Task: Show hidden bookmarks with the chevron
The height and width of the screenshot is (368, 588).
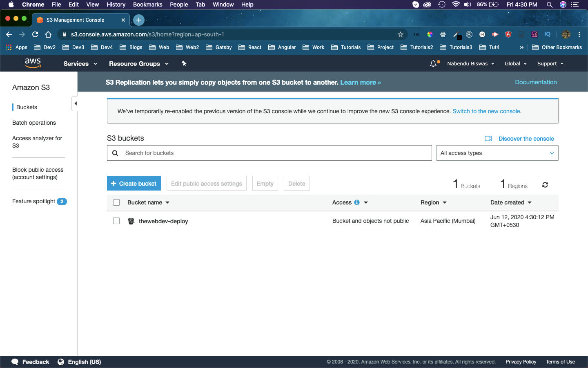Action: (521, 47)
